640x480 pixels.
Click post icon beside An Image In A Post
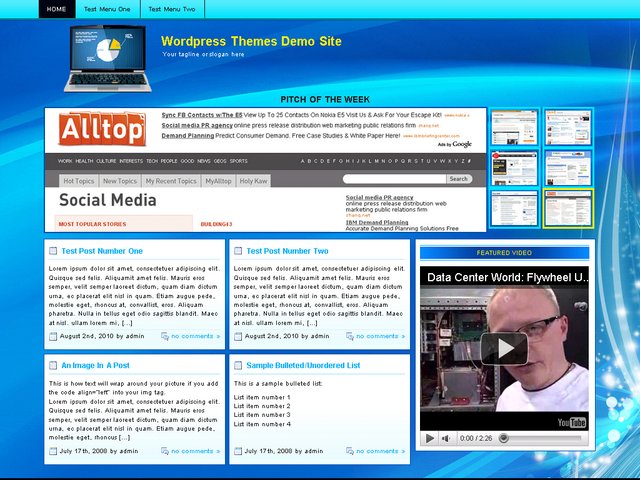[53, 365]
